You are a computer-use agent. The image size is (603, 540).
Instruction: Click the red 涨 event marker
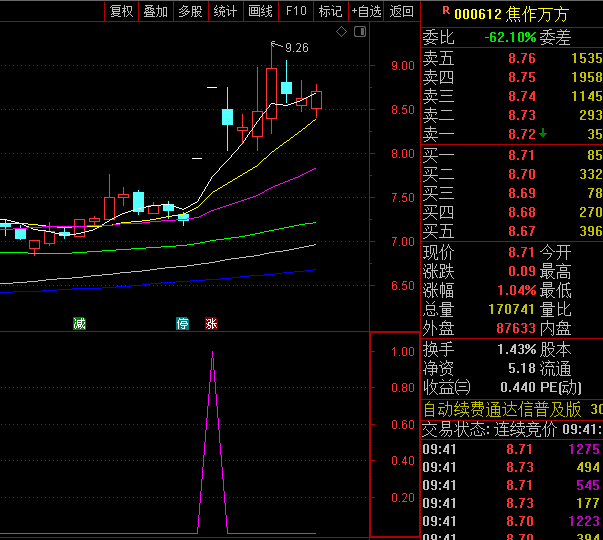(211, 323)
